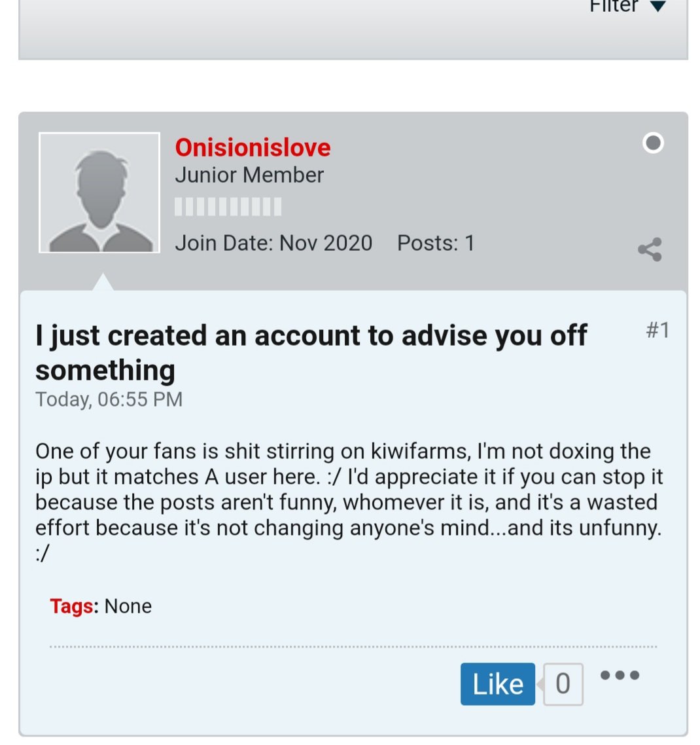
Task: Click the post body text
Action: pyautogui.click(x=349, y=501)
